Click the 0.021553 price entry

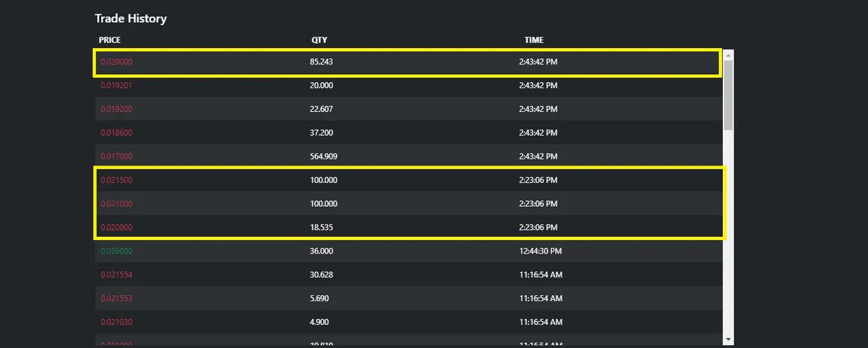117,298
